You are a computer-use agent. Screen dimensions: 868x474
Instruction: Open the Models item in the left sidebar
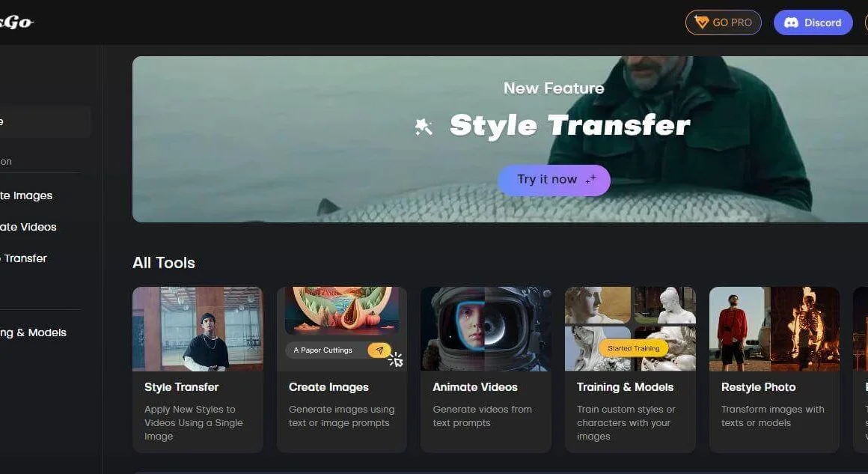(33, 332)
